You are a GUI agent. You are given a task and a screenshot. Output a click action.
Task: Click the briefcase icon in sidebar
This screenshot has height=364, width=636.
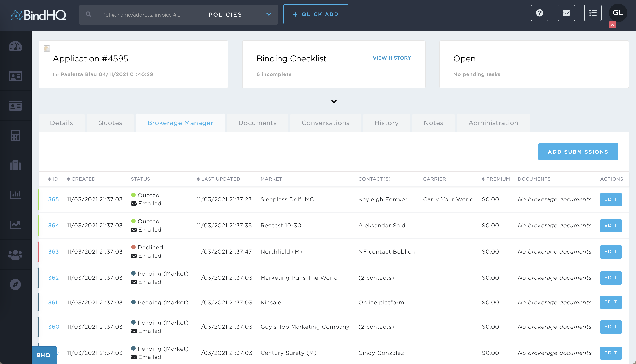(16, 165)
